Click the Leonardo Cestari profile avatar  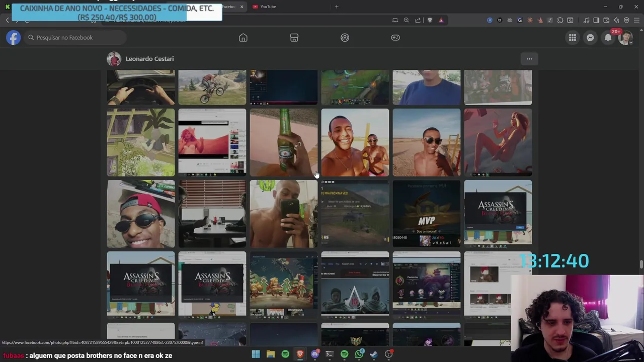(x=114, y=59)
